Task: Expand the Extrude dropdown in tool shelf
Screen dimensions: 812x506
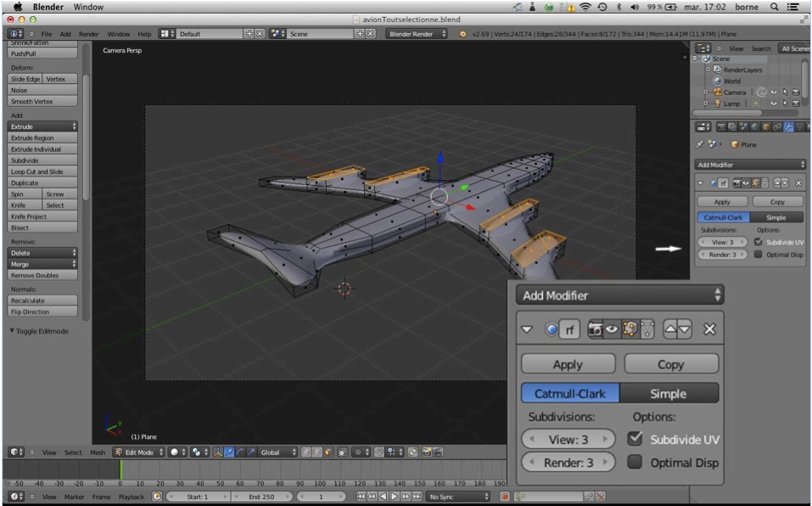Action: 43,127
